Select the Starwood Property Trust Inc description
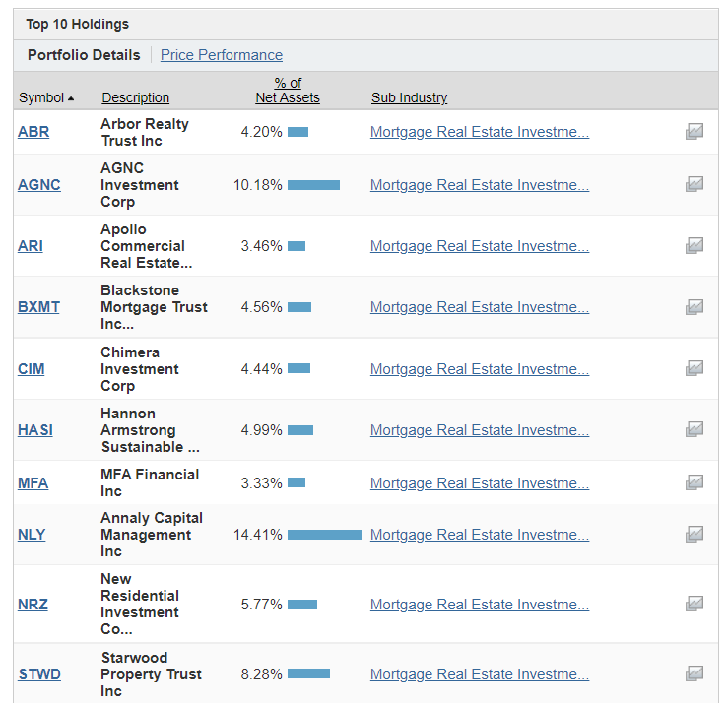 pyautogui.click(x=152, y=674)
